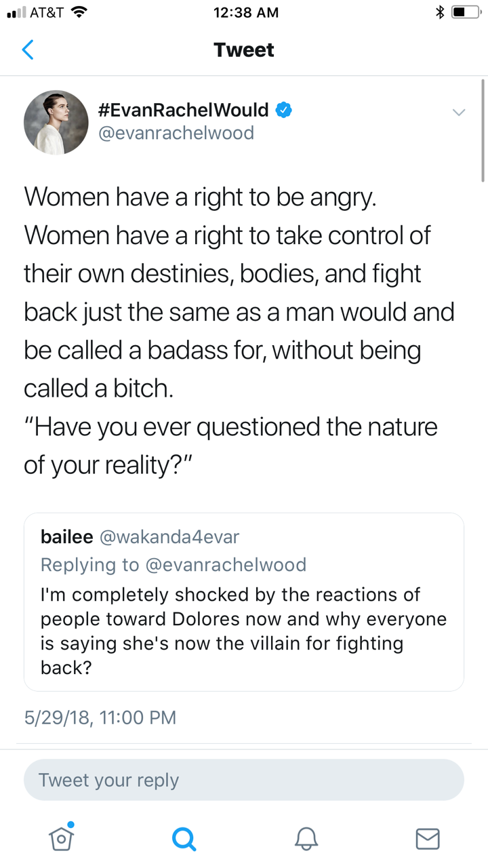
Task: Tap the @wakanda4evar handle
Action: (x=169, y=537)
